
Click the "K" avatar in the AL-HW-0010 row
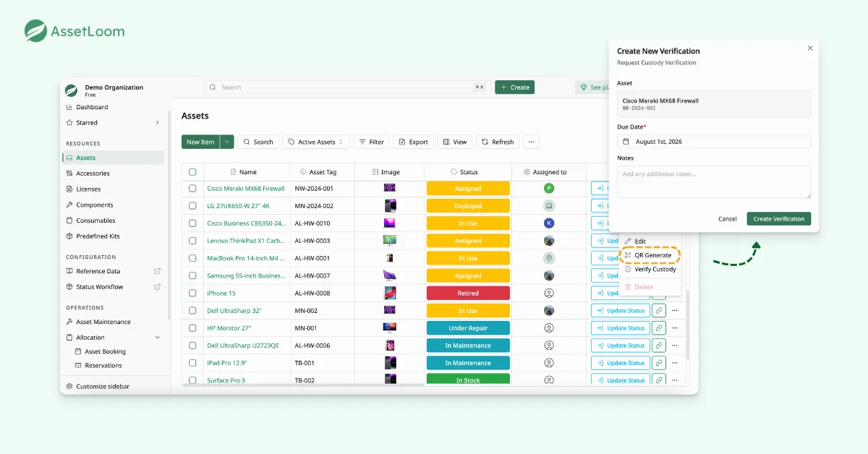pyautogui.click(x=549, y=223)
